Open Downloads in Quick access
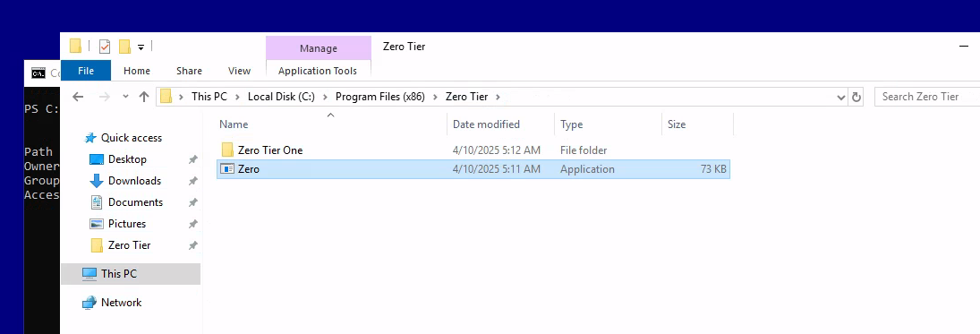This screenshot has height=334, width=980. [x=134, y=180]
